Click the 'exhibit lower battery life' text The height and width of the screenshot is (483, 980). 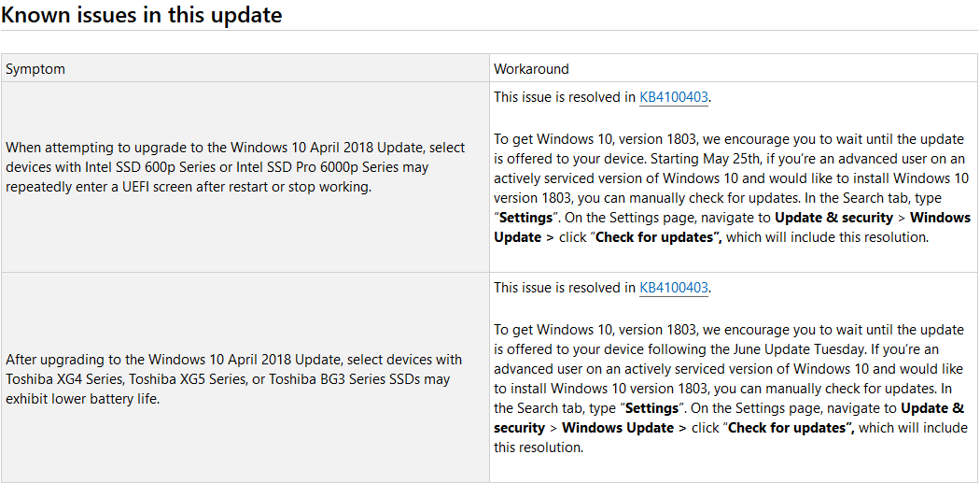(82, 399)
